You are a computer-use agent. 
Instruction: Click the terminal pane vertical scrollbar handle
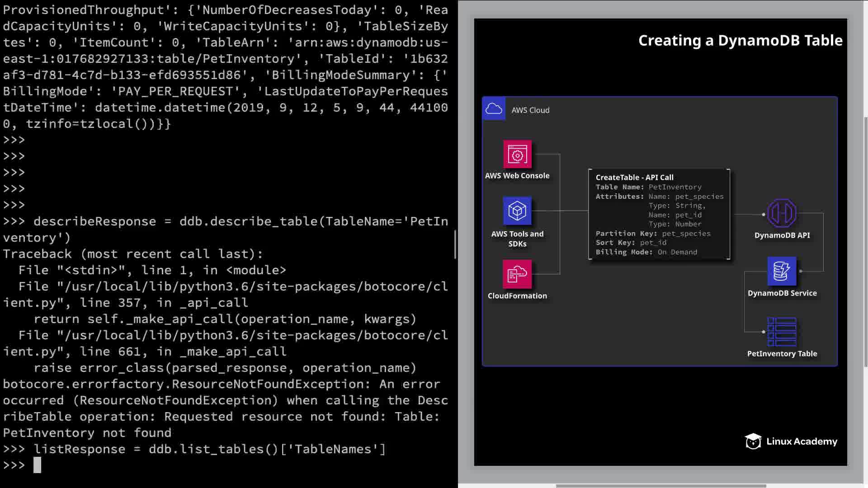click(455, 244)
